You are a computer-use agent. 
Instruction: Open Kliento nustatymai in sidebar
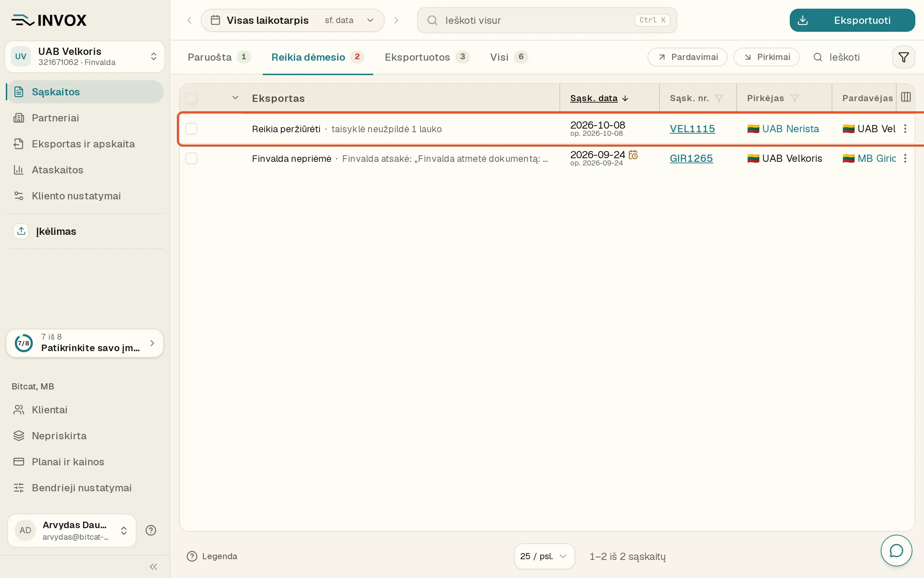point(85,196)
